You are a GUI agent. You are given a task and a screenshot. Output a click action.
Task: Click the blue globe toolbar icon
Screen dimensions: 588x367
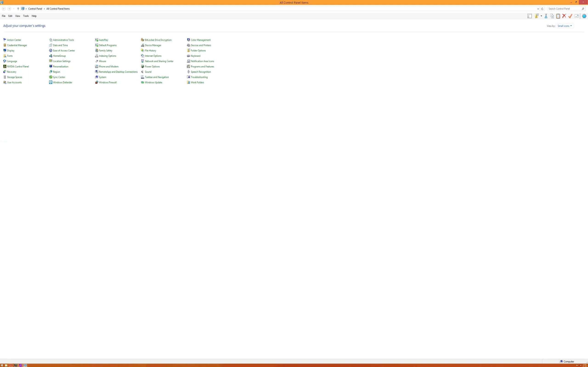584,16
